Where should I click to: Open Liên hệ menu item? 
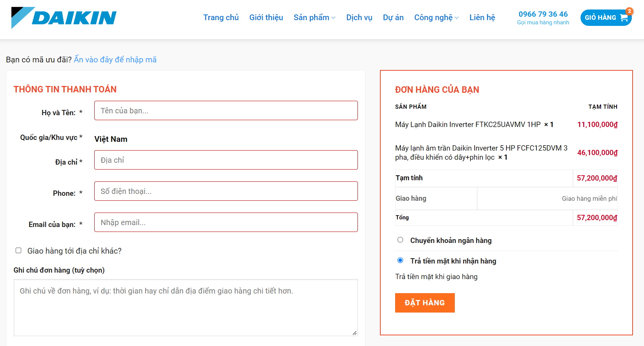click(x=482, y=17)
